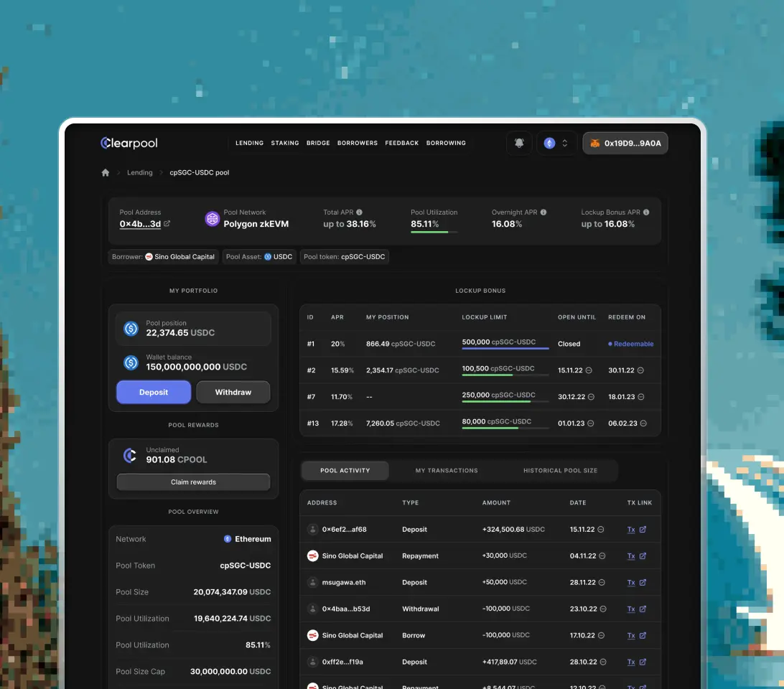Click Sino Global Capital logo in Repayment row
The width and height of the screenshot is (784, 689).
click(x=312, y=556)
